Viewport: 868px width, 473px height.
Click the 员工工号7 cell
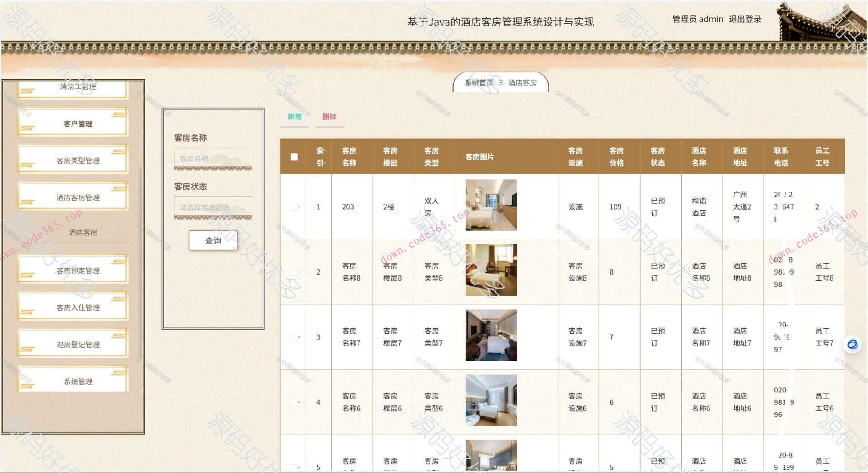pos(824,337)
